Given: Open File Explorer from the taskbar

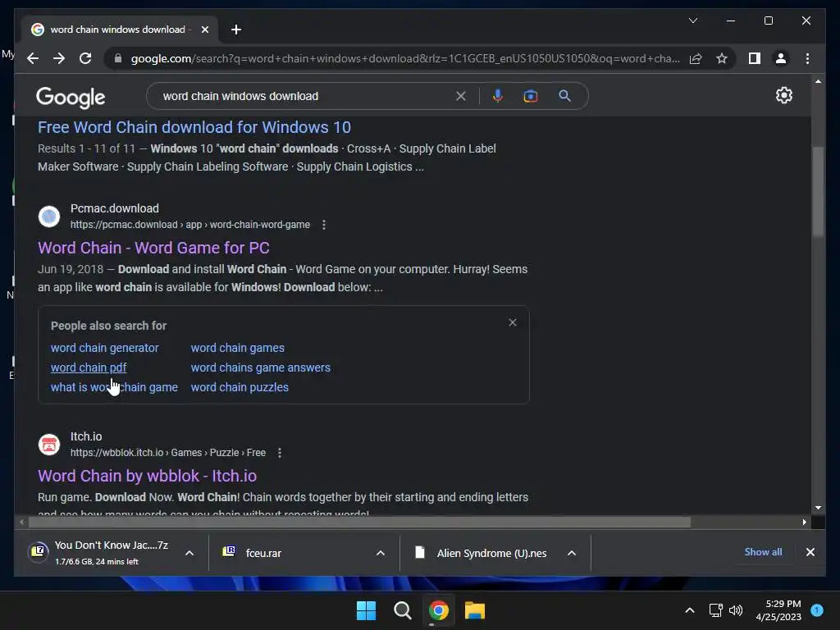Looking at the screenshot, I should coord(475,610).
